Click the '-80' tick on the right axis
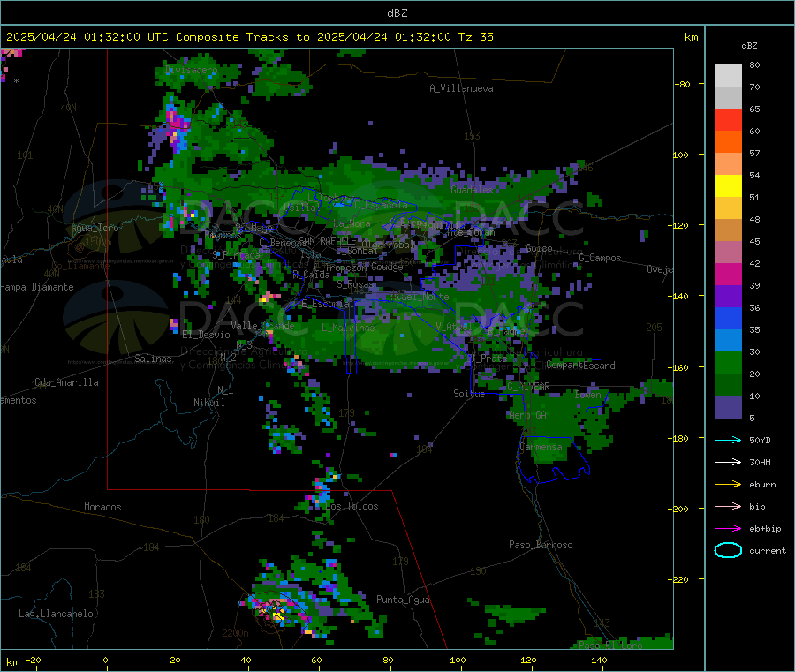Viewport: 795px width, 672px height. (x=683, y=84)
